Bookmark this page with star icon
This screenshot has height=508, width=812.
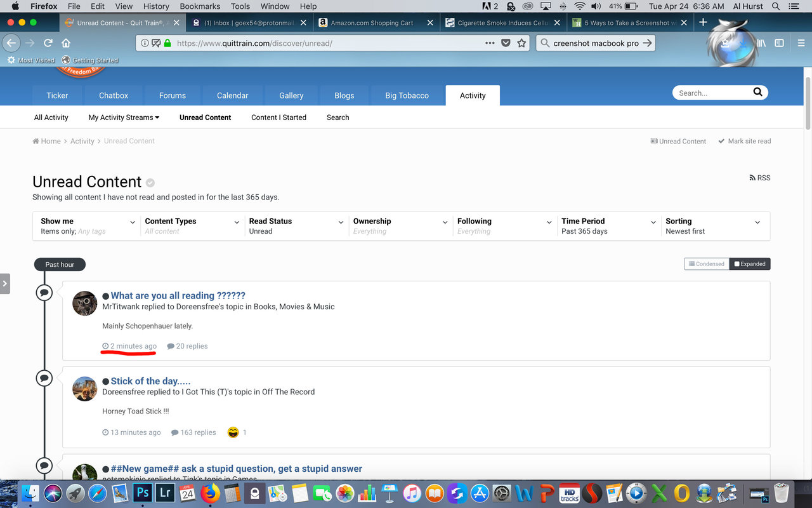521,43
